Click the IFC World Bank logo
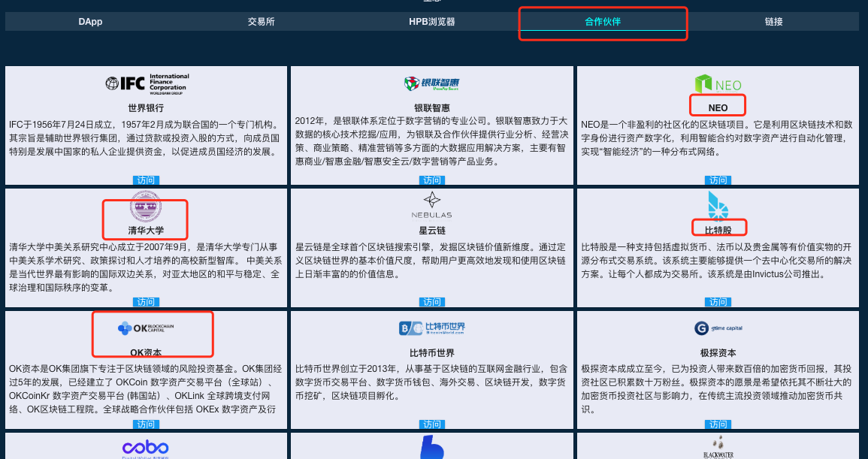The width and height of the screenshot is (868, 459). (x=147, y=83)
